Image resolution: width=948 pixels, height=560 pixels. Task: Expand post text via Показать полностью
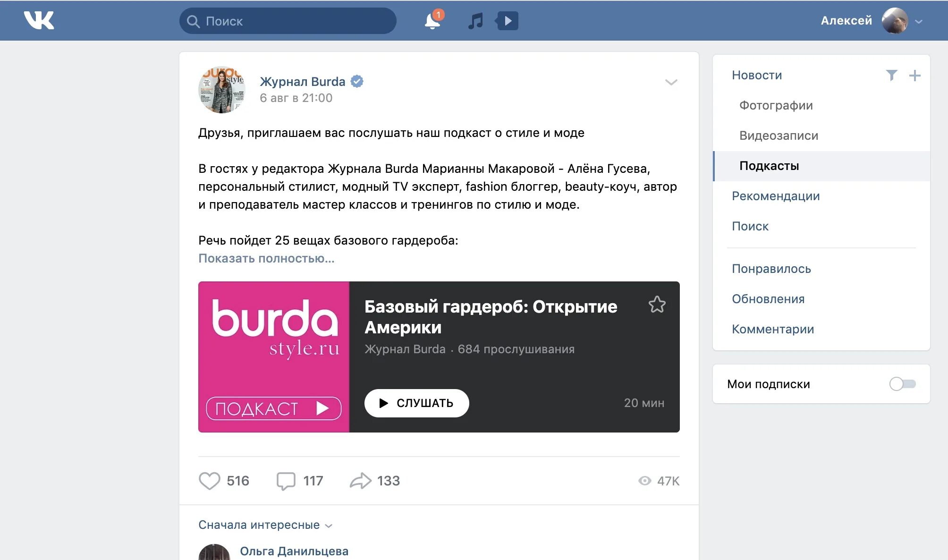pyautogui.click(x=266, y=259)
